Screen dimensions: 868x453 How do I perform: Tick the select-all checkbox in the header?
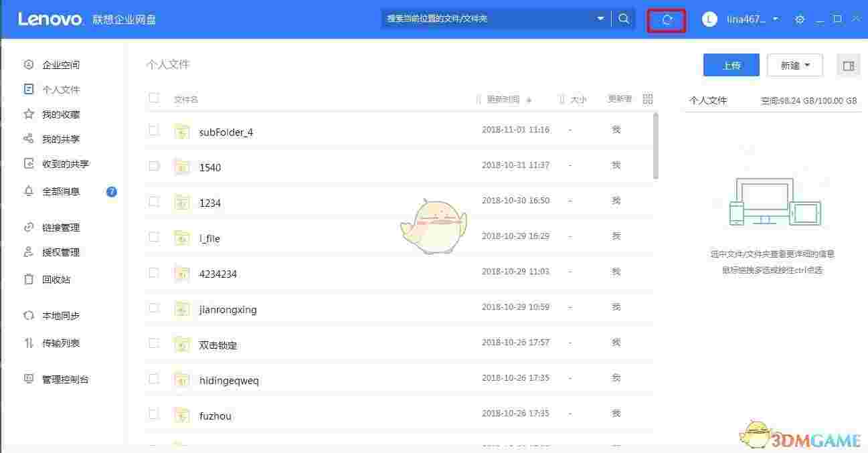point(154,98)
